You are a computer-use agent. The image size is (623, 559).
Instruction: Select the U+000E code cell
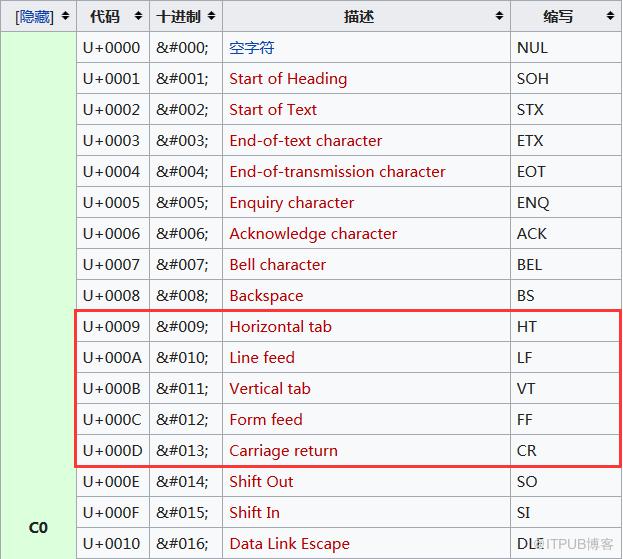113,482
